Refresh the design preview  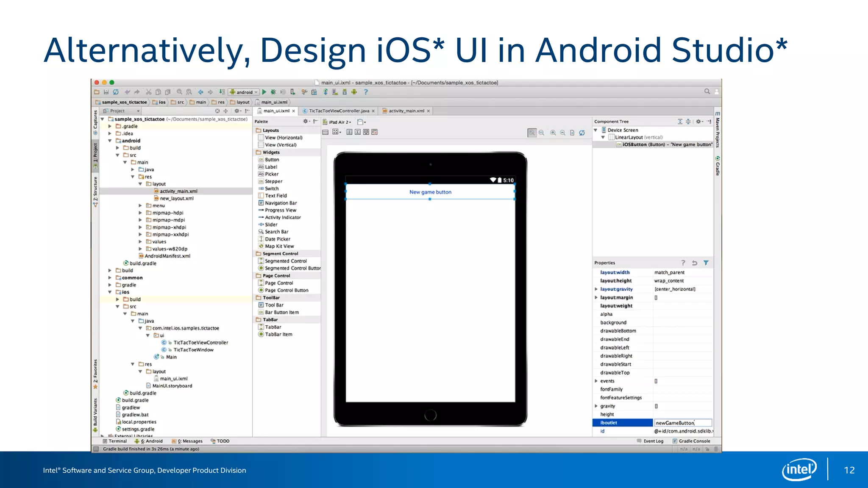coord(582,133)
